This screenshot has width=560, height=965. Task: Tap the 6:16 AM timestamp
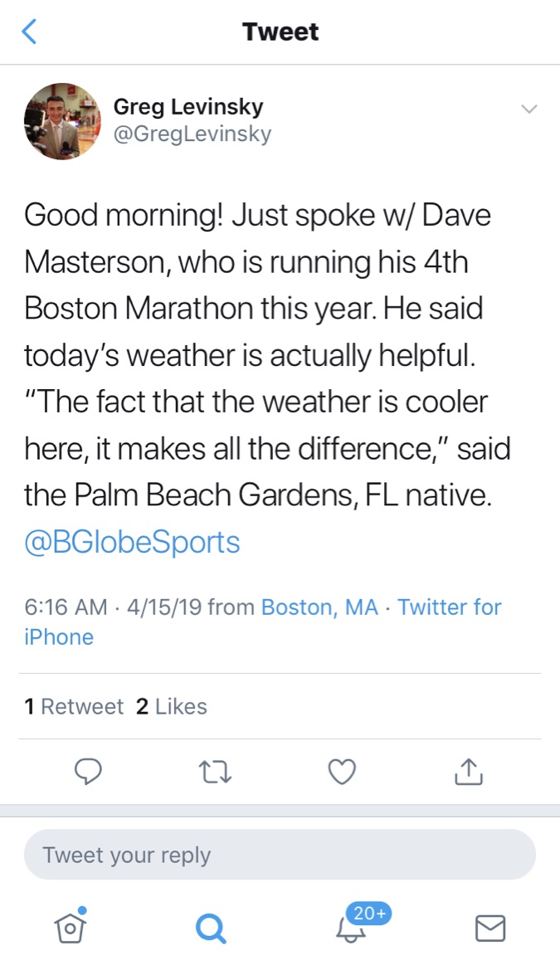(x=66, y=607)
